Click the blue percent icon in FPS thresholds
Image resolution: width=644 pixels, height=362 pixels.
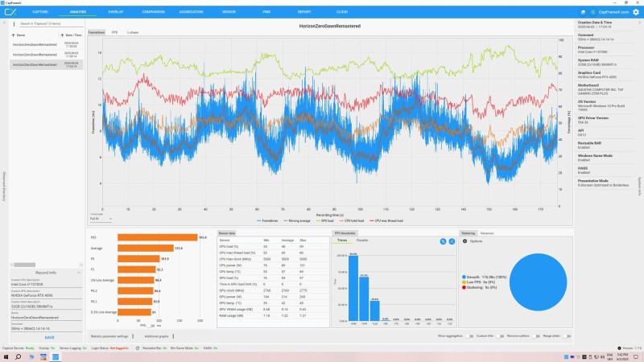pyautogui.click(x=443, y=241)
